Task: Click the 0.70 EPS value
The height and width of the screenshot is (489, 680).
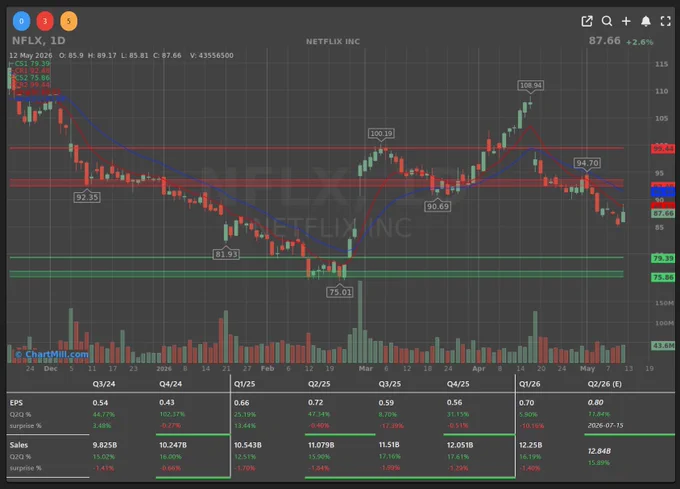Action: point(526,403)
